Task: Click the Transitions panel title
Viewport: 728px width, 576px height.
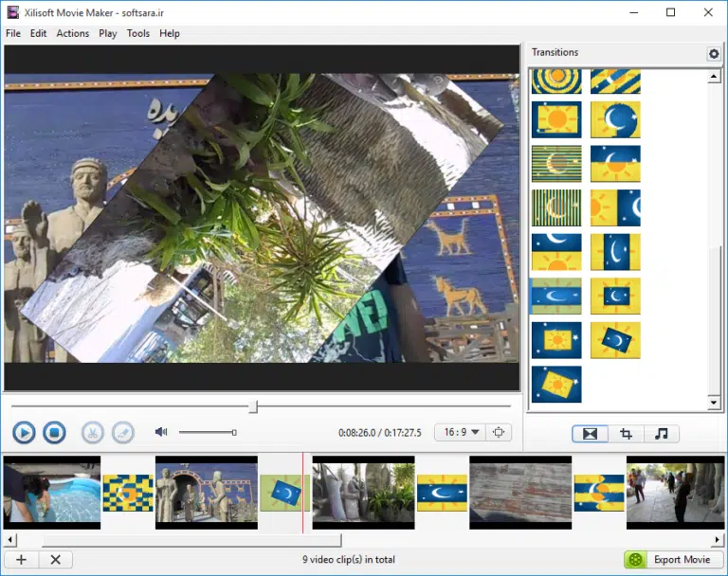Action: coord(555,52)
